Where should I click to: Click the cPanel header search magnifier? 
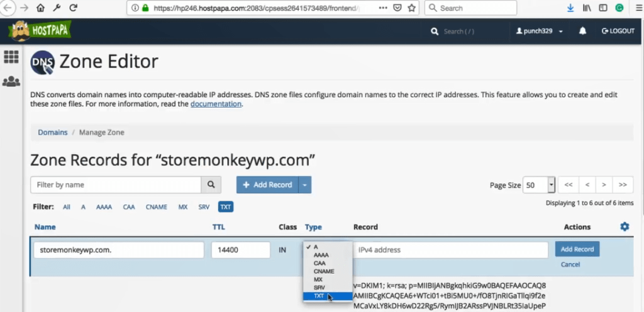(x=435, y=31)
